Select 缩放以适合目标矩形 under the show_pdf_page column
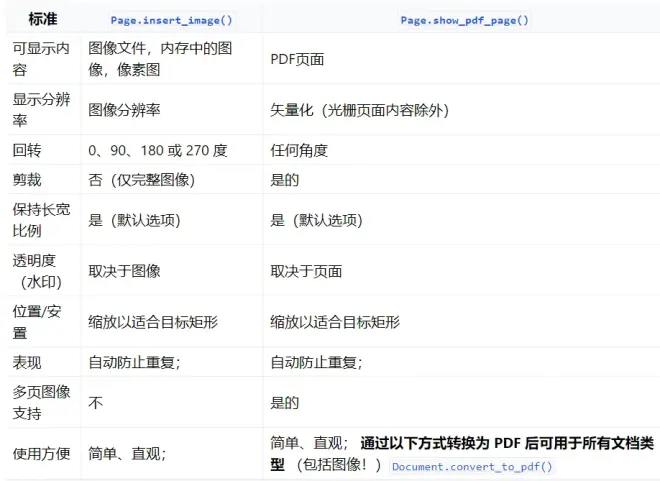 [335, 322]
